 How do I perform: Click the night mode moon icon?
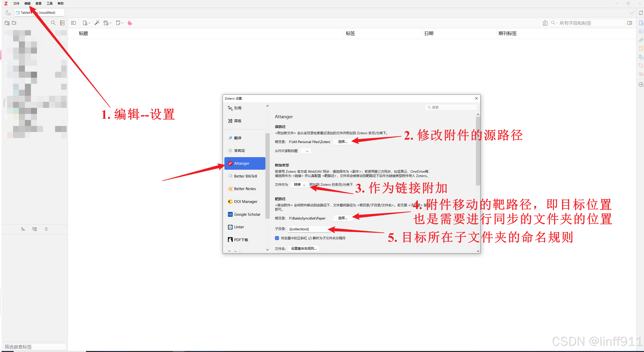point(8,13)
